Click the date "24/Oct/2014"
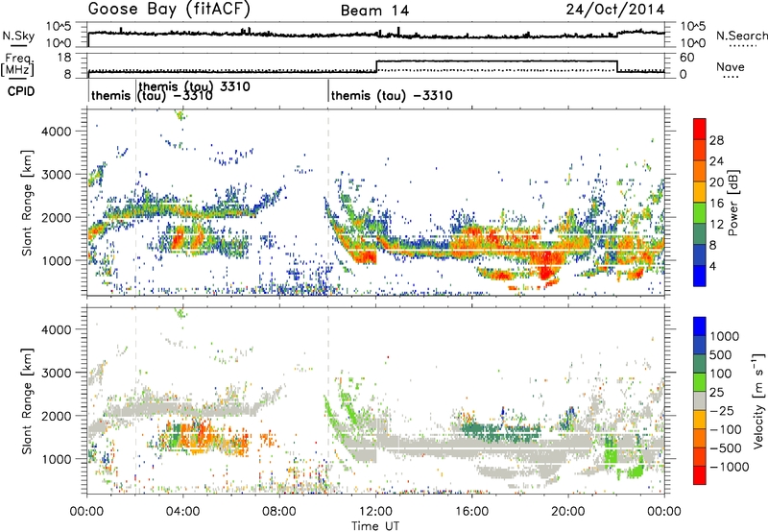This screenshot has height=532, width=768. pyautogui.click(x=615, y=10)
